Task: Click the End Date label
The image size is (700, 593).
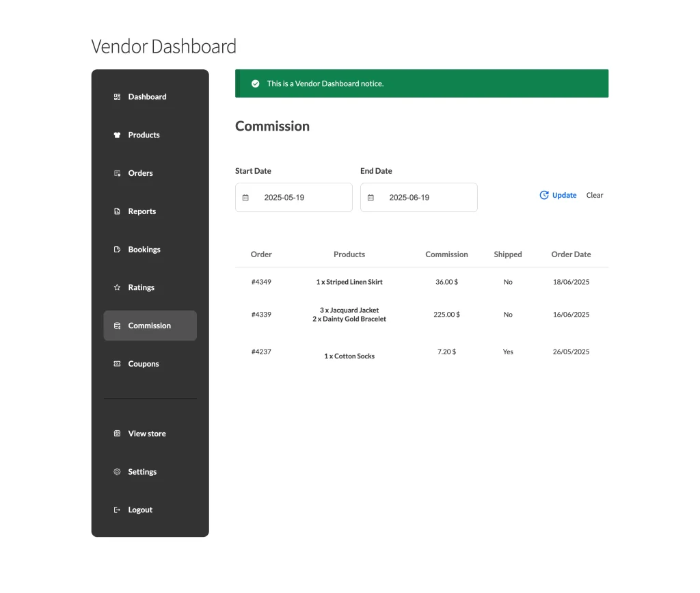Action: [376, 171]
